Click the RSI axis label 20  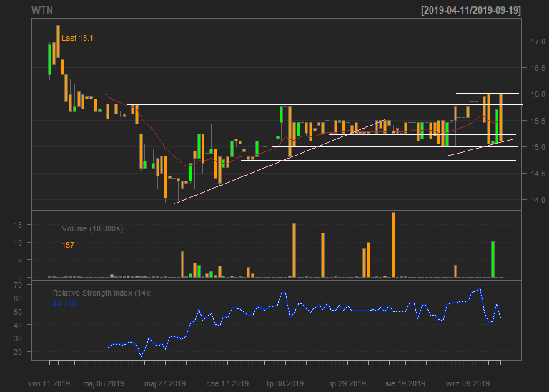pos(18,352)
